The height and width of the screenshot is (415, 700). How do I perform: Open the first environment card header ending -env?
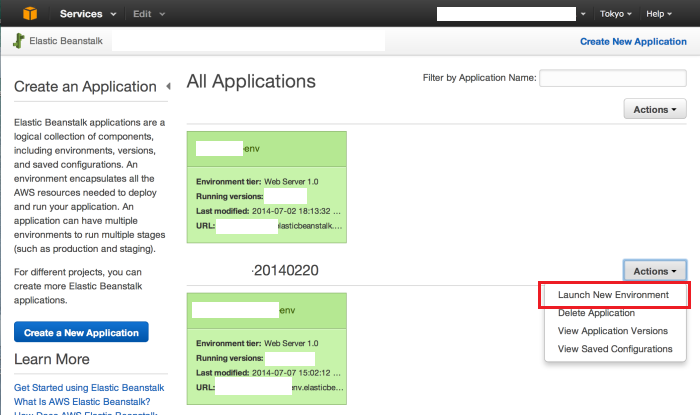pos(267,149)
